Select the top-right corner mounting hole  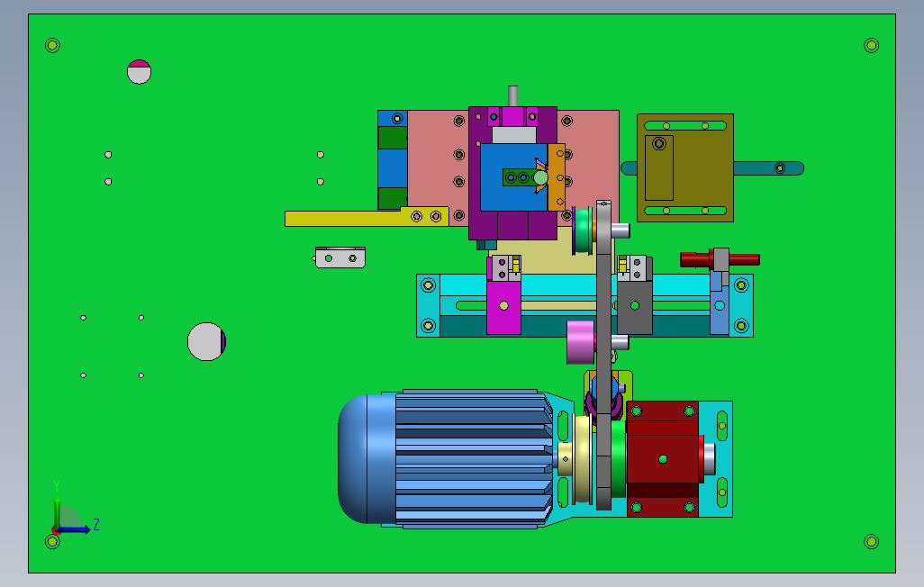872,45
